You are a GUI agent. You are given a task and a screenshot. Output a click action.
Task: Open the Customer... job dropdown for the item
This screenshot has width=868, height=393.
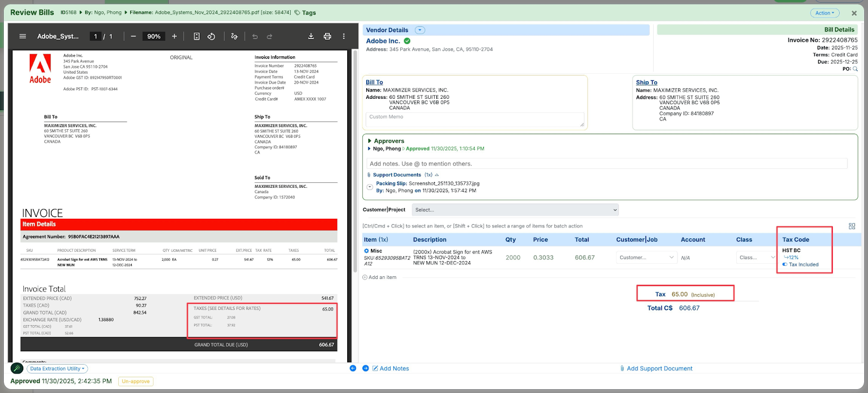[x=647, y=257]
